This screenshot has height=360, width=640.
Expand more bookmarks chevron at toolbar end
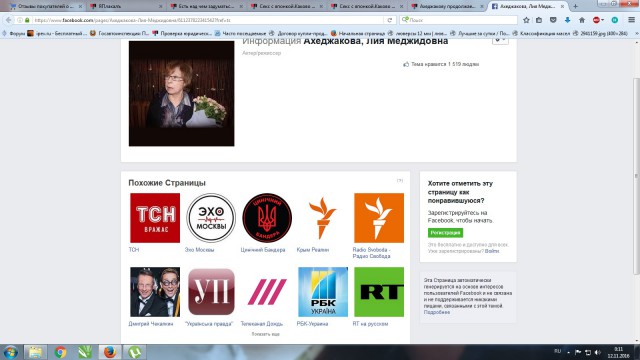tap(637, 33)
